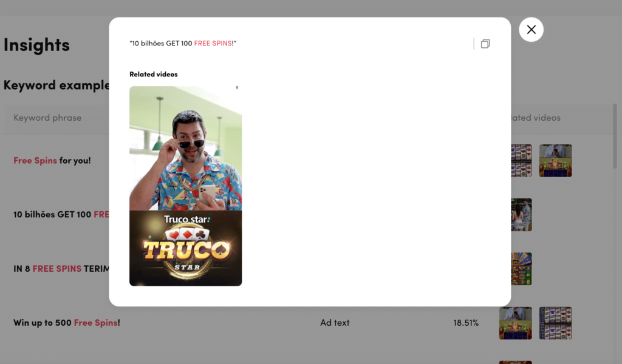Open the "Free Spins for you!" keyword row
The width and height of the screenshot is (622, 364).
[x=52, y=160]
